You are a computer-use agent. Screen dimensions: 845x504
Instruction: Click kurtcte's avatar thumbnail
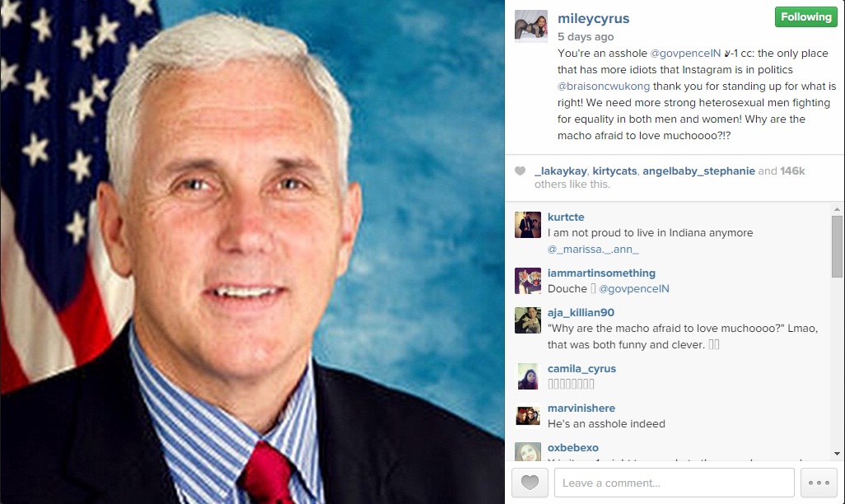pos(528,225)
